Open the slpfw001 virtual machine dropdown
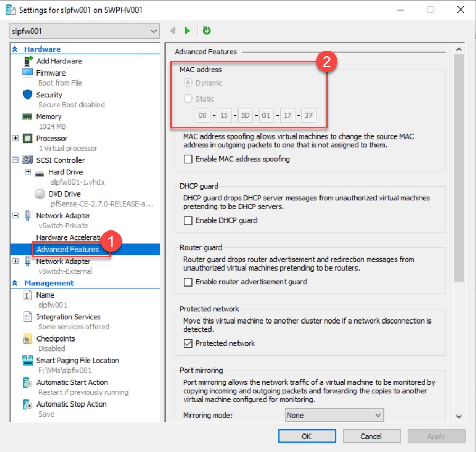This screenshot has height=452, width=476. 84,31
